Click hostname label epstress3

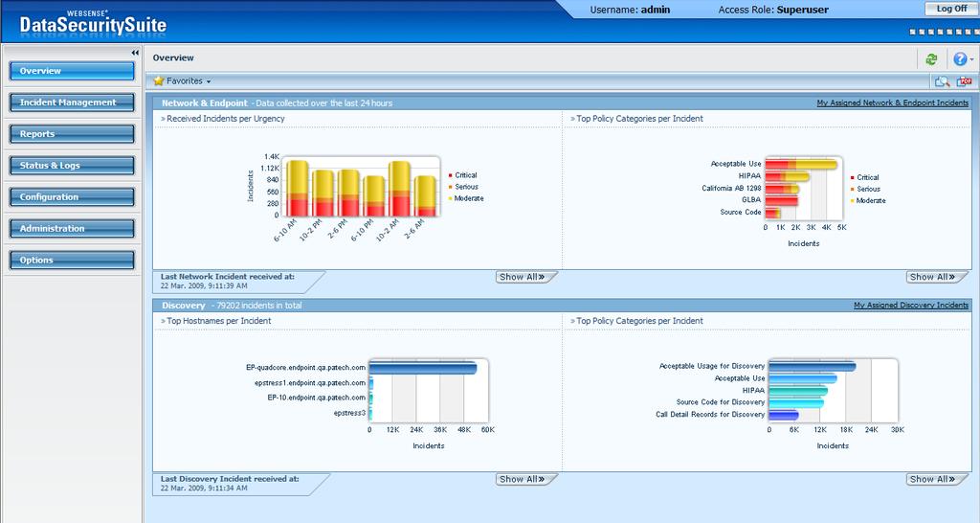tap(349, 413)
